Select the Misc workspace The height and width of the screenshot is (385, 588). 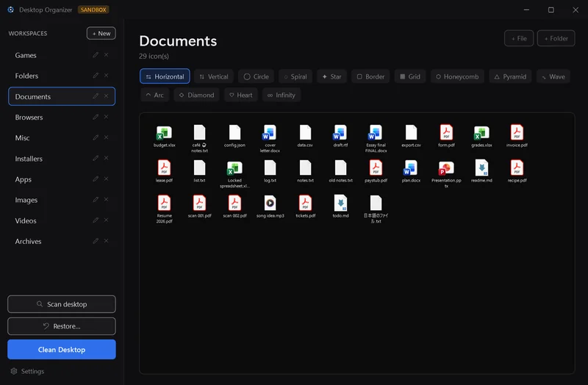62,137
